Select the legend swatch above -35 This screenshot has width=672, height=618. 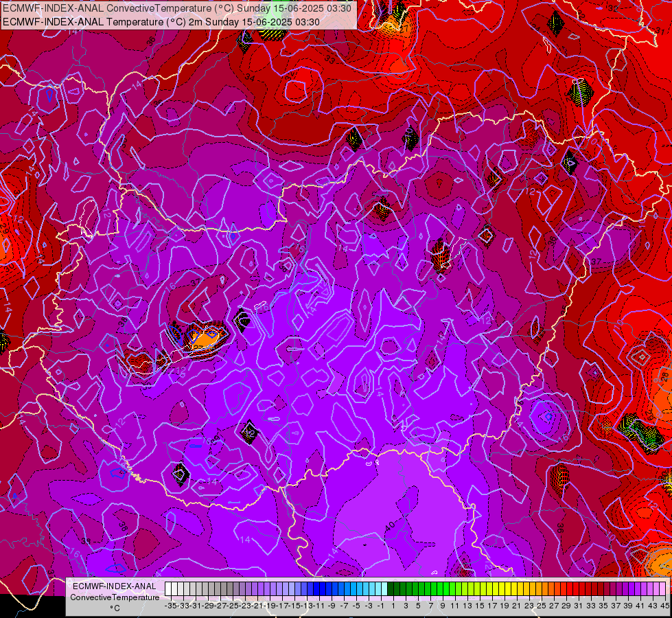[x=168, y=588]
